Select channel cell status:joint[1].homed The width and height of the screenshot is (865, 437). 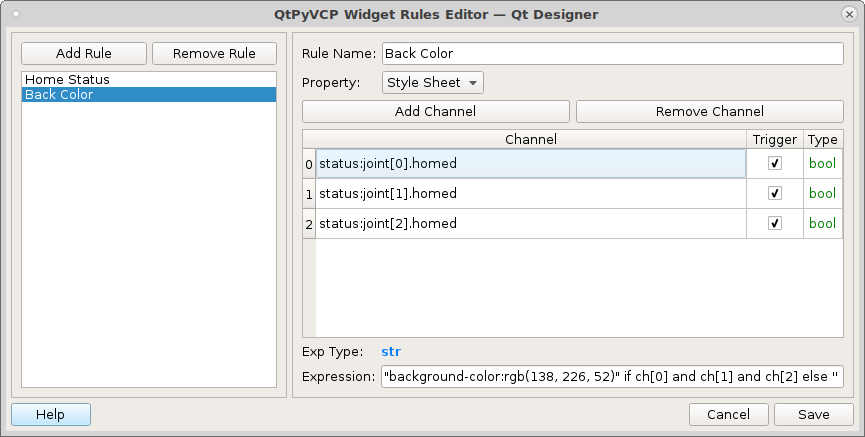(x=531, y=194)
